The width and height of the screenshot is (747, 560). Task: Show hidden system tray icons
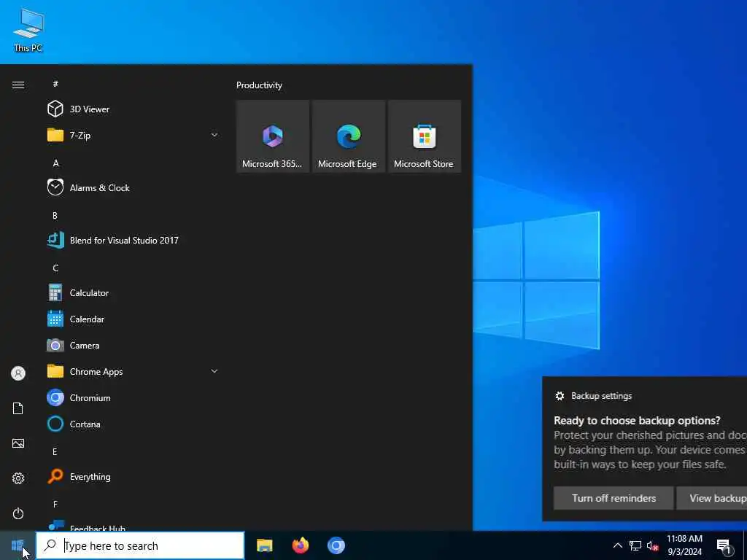tap(617, 545)
